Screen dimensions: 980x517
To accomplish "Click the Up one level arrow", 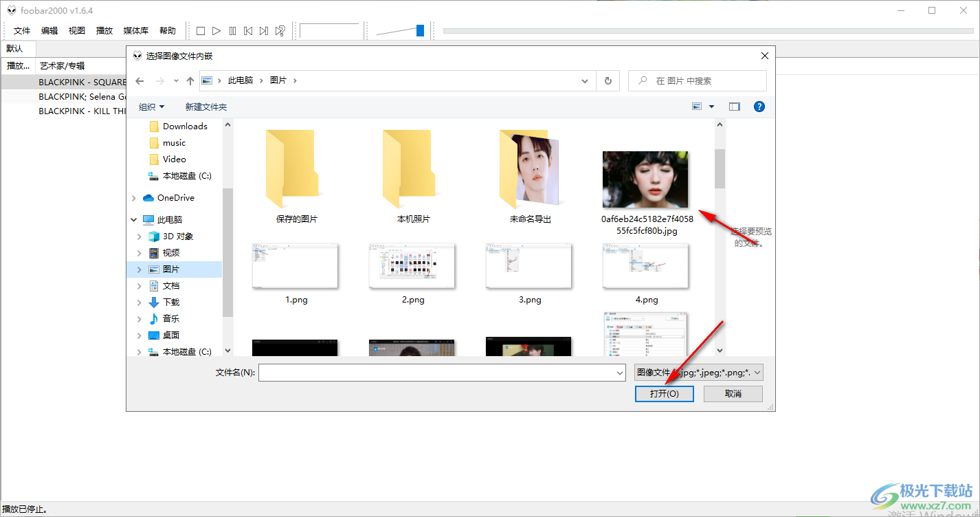I will [190, 81].
